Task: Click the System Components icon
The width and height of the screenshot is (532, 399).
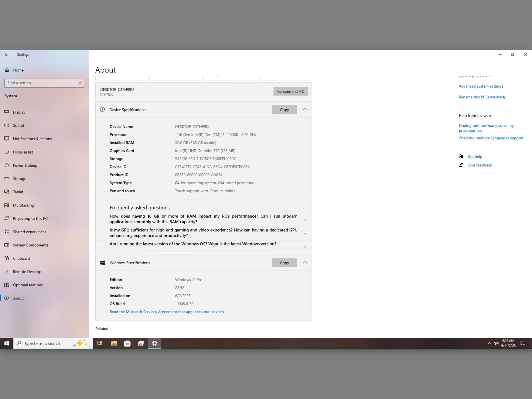Action: [7, 245]
